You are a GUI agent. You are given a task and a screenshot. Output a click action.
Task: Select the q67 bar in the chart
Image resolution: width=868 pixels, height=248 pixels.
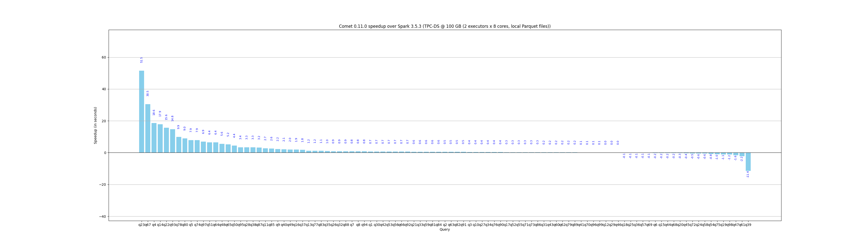tap(148, 128)
